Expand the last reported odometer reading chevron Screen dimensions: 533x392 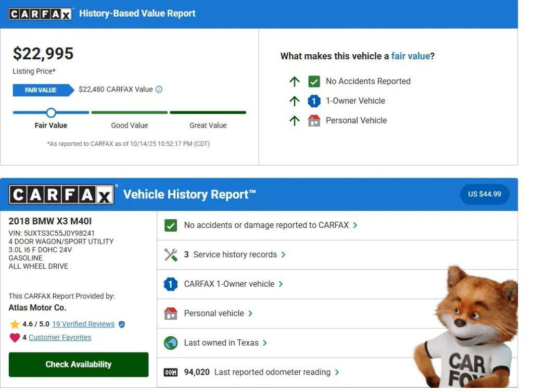[337, 372]
